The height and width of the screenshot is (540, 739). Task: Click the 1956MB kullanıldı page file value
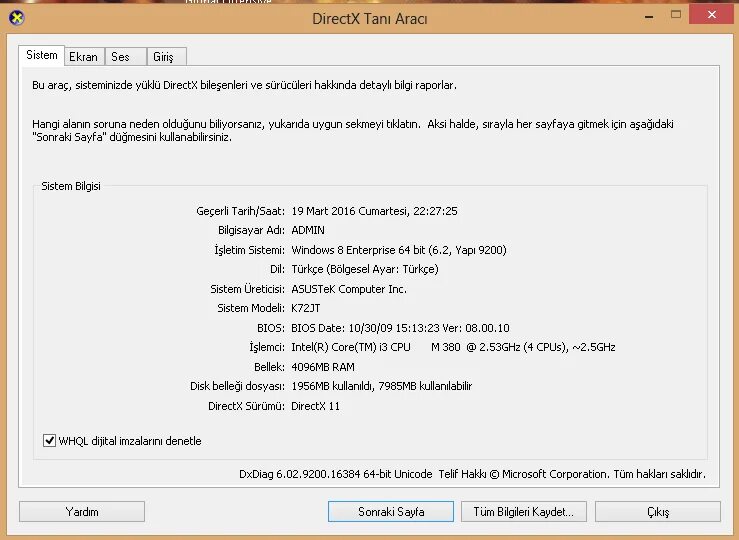381,386
